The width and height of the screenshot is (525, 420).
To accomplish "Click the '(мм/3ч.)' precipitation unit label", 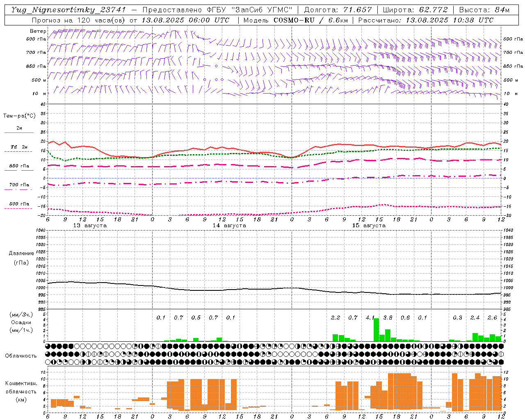I will (21, 315).
